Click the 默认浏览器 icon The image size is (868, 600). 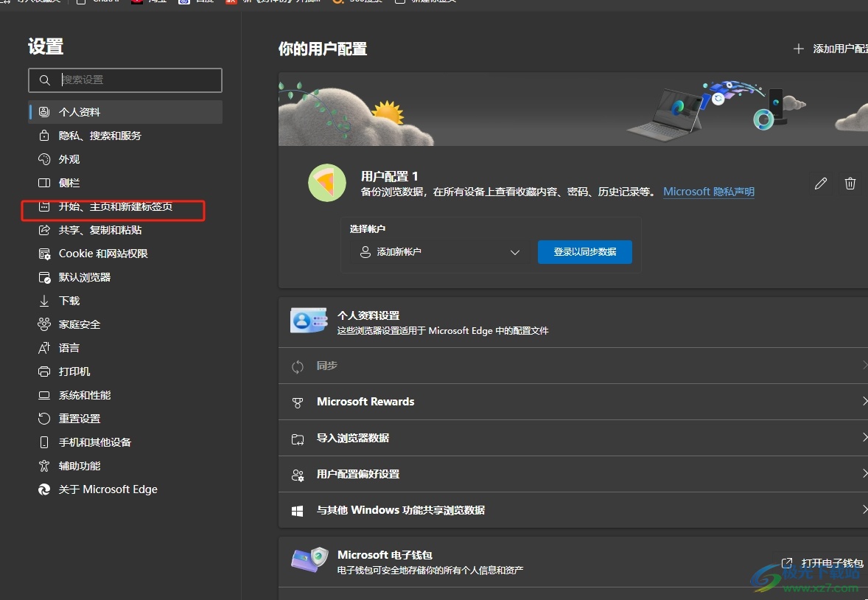44,278
